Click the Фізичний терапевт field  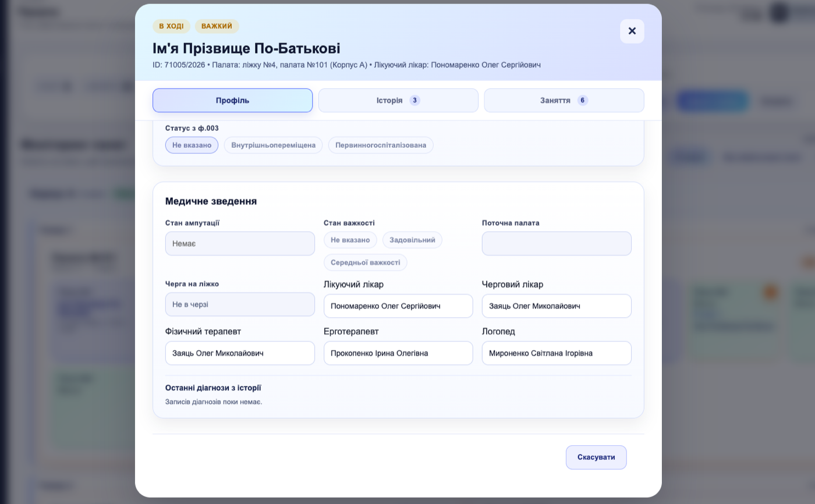pyautogui.click(x=240, y=353)
